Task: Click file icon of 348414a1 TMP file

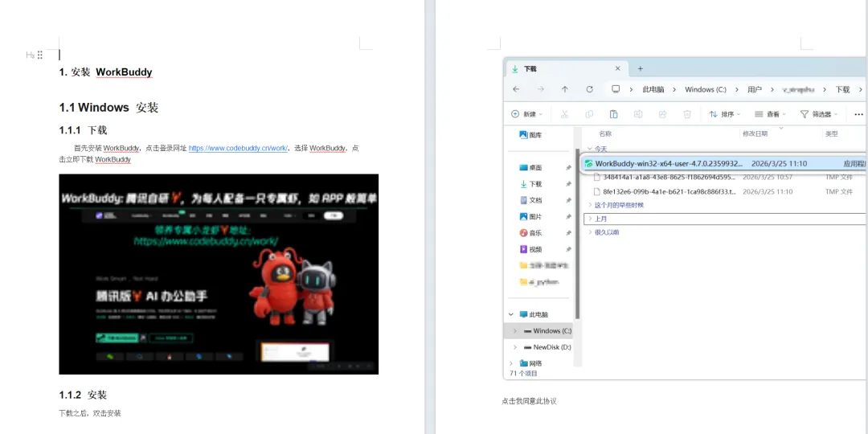Action: [596, 177]
